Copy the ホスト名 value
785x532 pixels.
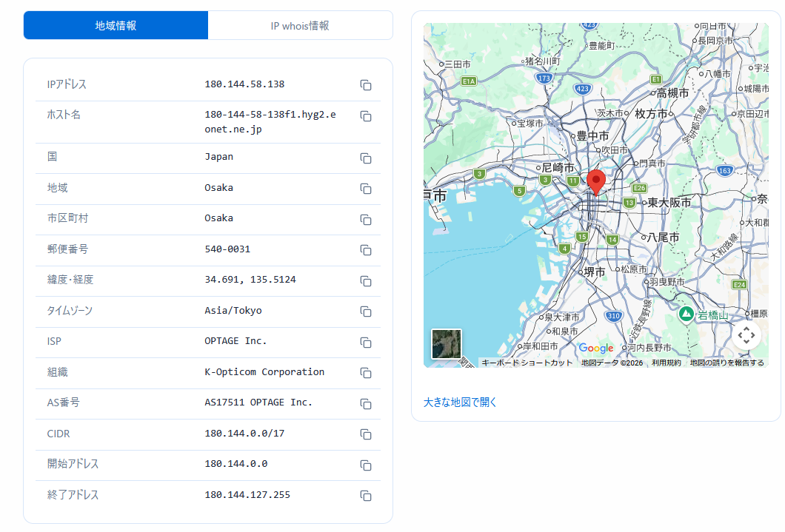366,116
